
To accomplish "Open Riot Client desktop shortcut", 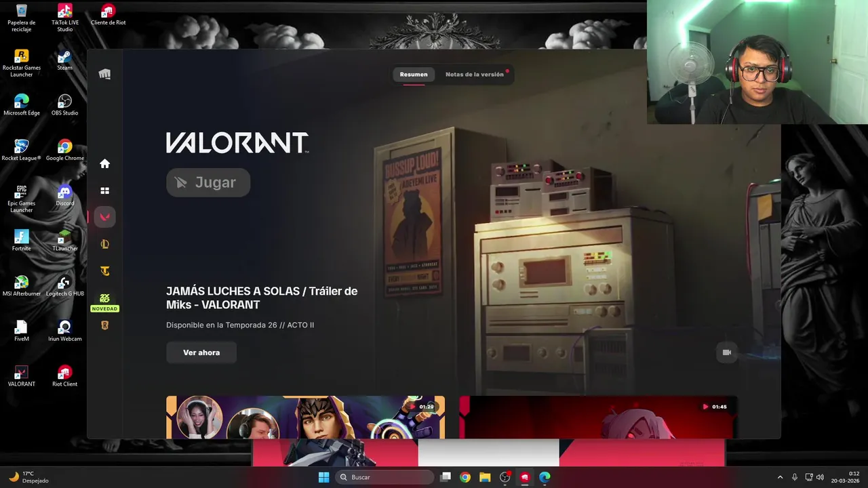I will pos(65,376).
